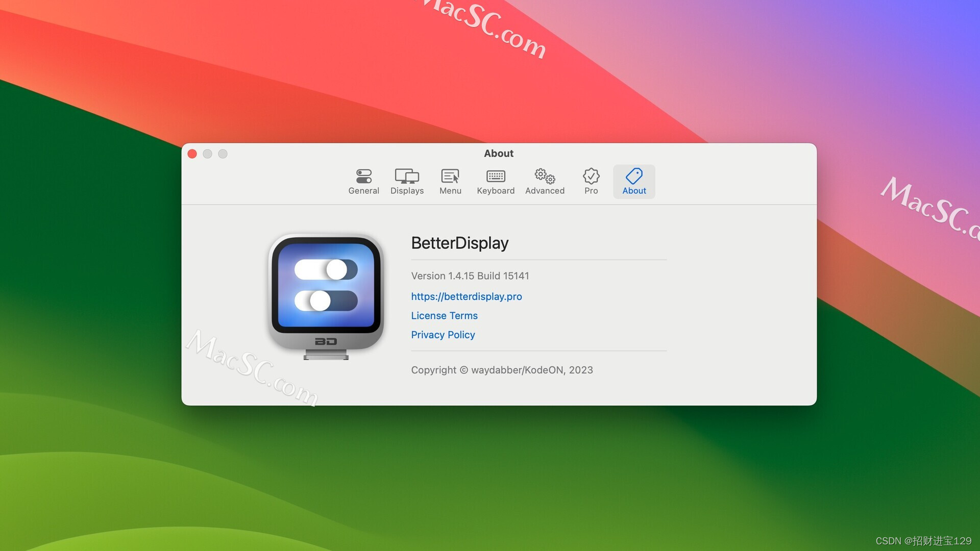Open BetterDisplay official website link
Screen dimensions: 980x551
coord(467,295)
